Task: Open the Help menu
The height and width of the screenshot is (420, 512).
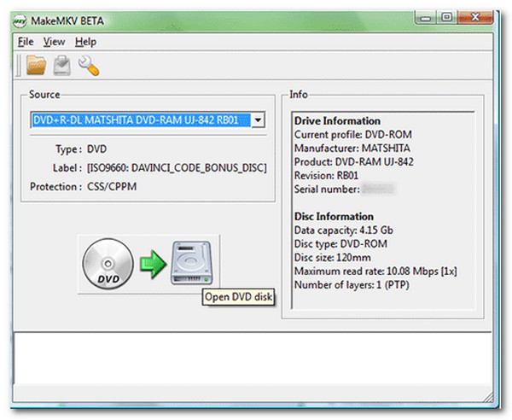Action: (85, 42)
